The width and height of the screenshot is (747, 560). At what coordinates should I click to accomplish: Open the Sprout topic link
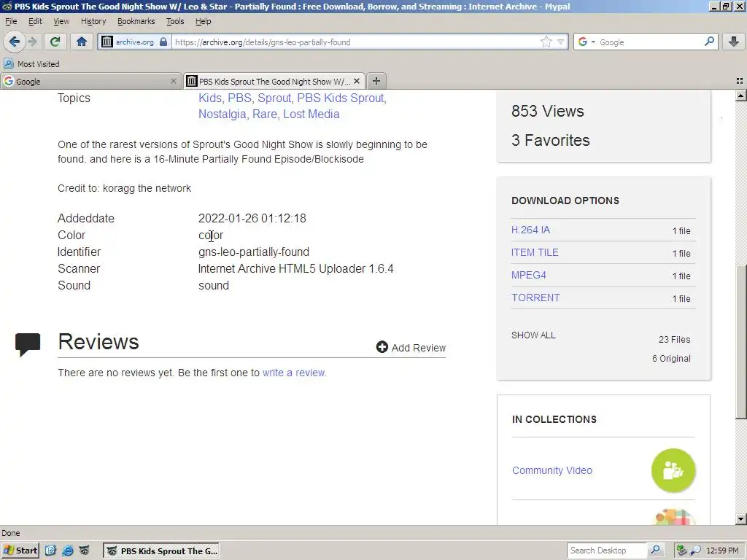point(274,98)
